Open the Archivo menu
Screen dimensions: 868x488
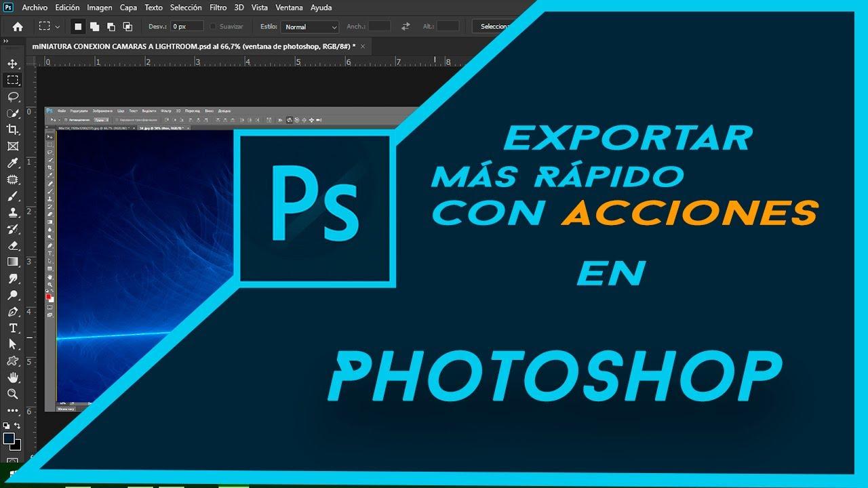pos(35,7)
